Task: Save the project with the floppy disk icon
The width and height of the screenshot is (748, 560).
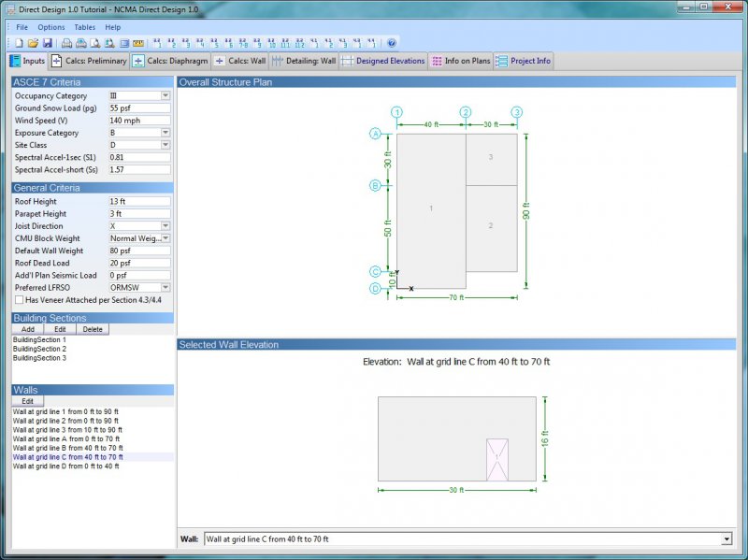Action: click(x=47, y=43)
